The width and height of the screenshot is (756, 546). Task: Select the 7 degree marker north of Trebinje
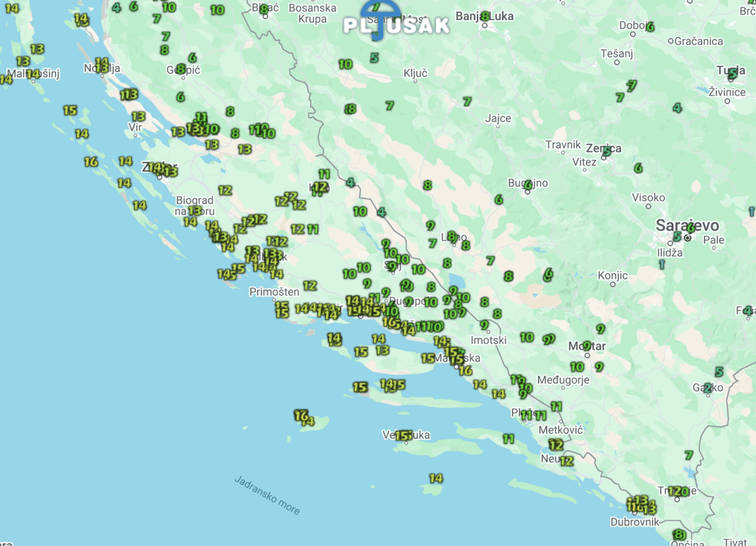tap(689, 455)
